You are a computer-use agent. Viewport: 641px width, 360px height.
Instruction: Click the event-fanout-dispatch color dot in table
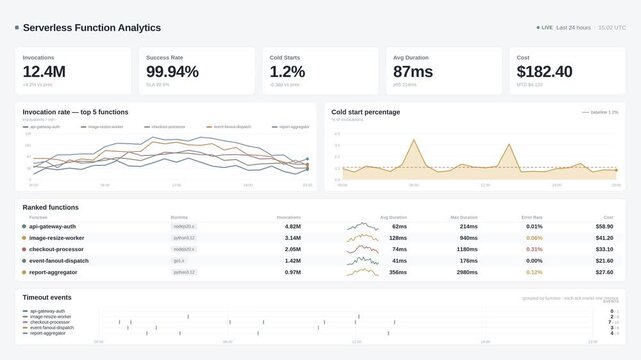click(24, 261)
